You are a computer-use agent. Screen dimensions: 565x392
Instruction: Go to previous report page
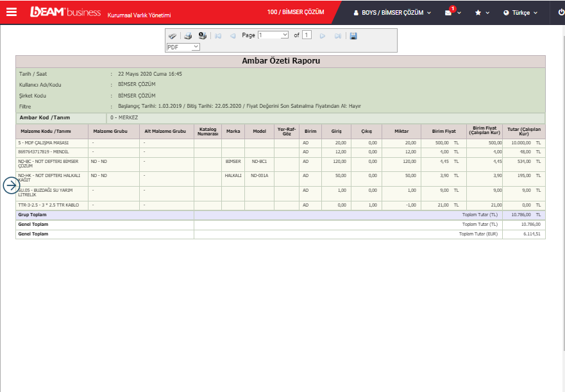(232, 36)
